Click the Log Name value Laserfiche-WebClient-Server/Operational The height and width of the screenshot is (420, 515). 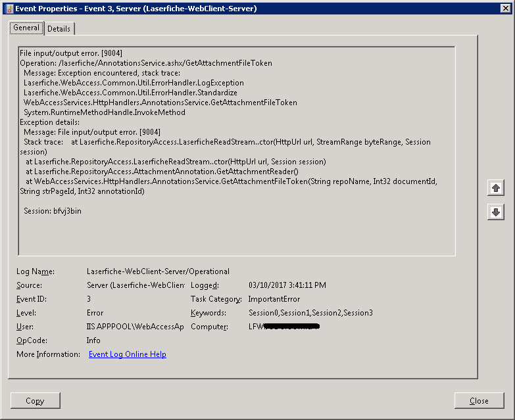[x=158, y=271]
